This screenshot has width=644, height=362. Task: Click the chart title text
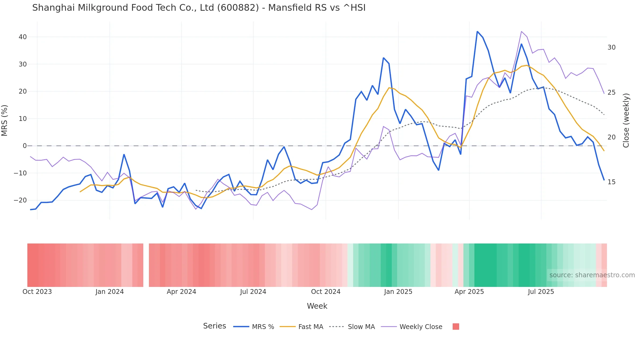(x=199, y=8)
